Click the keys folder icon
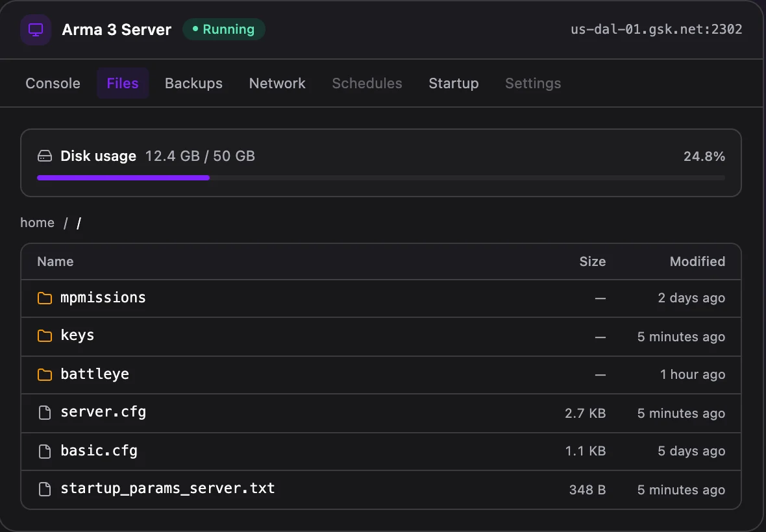The image size is (766, 532). tap(45, 336)
